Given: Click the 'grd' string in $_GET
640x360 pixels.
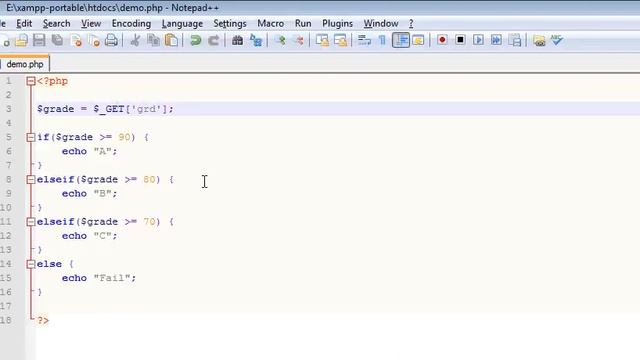Looking at the screenshot, I should 146,109.
